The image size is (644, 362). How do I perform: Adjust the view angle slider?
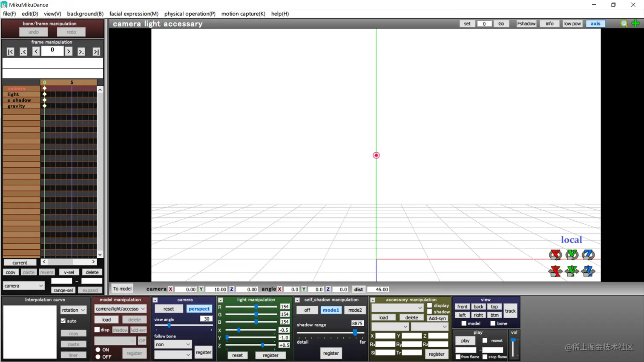tap(183, 325)
